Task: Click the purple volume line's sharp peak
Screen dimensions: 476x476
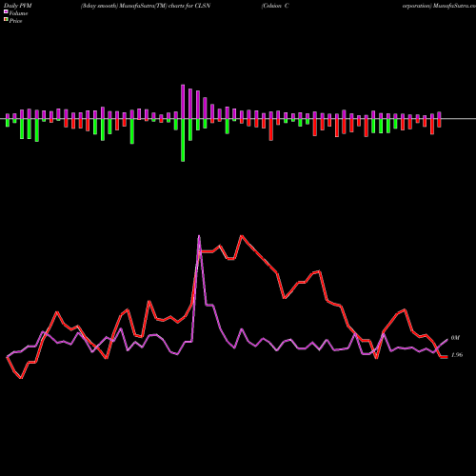Action: (199, 236)
